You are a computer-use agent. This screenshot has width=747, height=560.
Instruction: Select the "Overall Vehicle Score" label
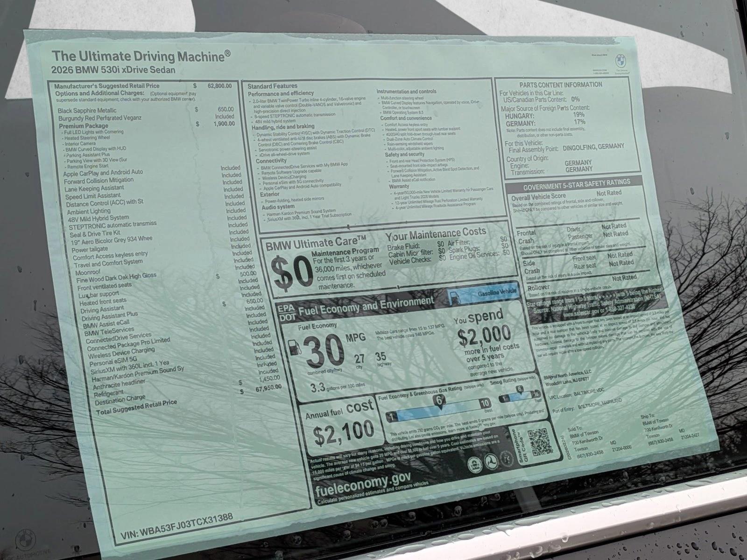(538, 196)
